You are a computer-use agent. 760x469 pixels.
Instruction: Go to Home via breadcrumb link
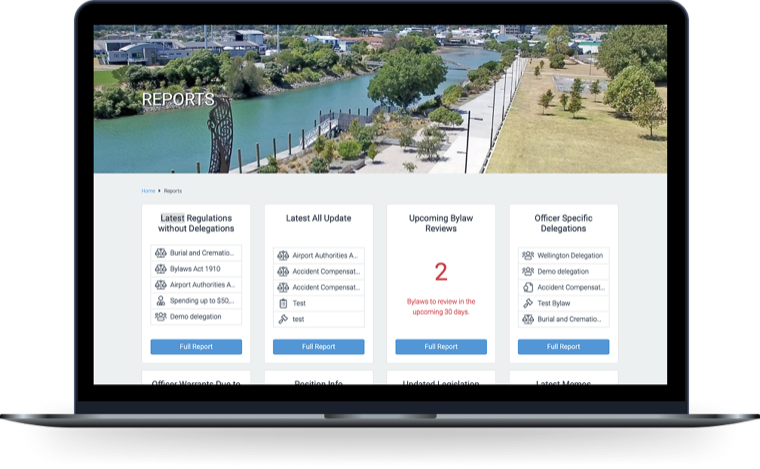(148, 191)
